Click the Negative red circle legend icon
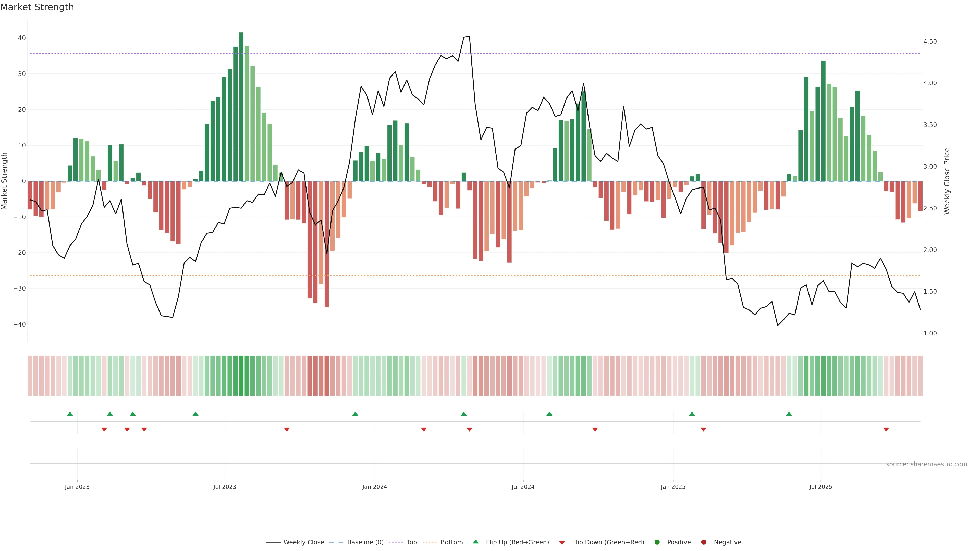The height and width of the screenshot is (551, 980). (703, 542)
